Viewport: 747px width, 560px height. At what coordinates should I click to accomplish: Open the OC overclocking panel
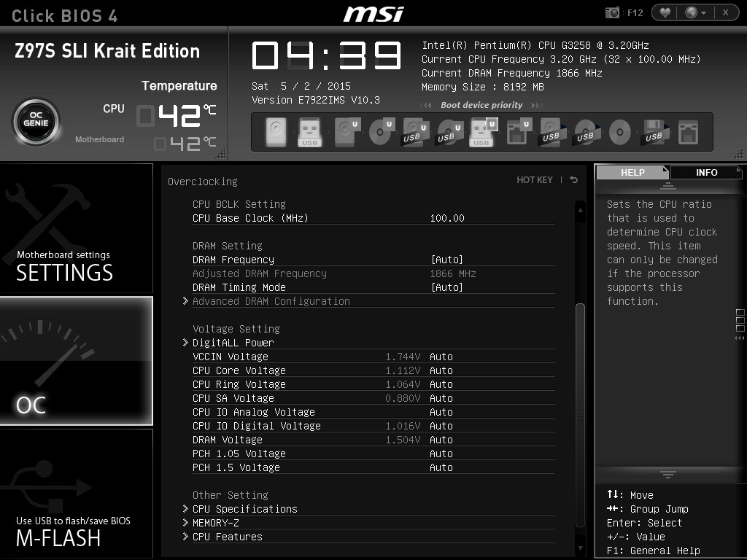click(x=76, y=361)
